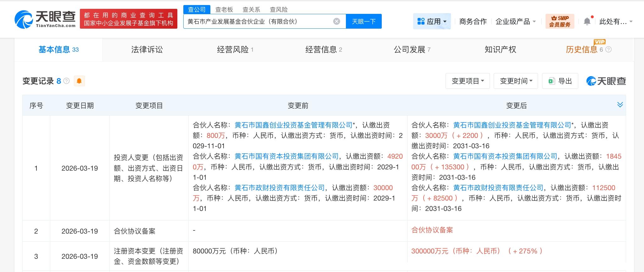Viewport: 644px width, 272px height.
Task: Click the SVIP member service badge
Action: [x=560, y=21]
